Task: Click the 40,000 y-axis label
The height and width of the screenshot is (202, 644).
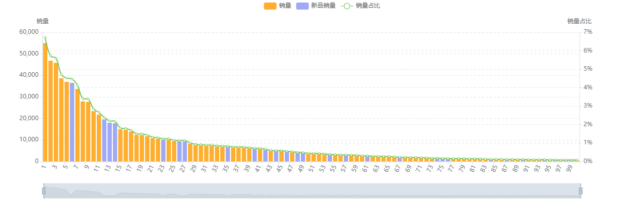Action: 29,75
